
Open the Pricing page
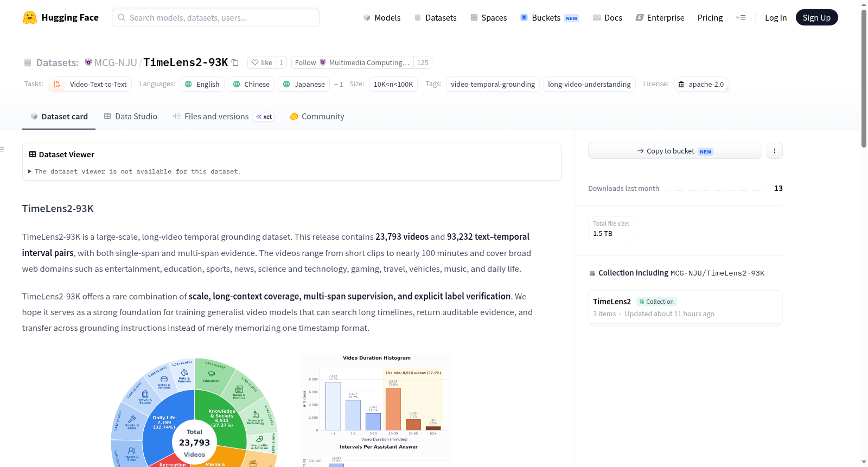point(710,17)
